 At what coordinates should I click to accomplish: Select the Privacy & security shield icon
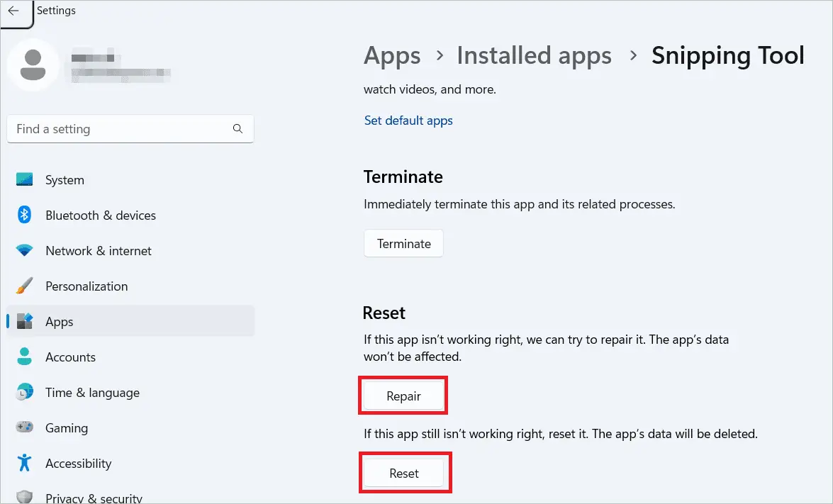tap(24, 497)
